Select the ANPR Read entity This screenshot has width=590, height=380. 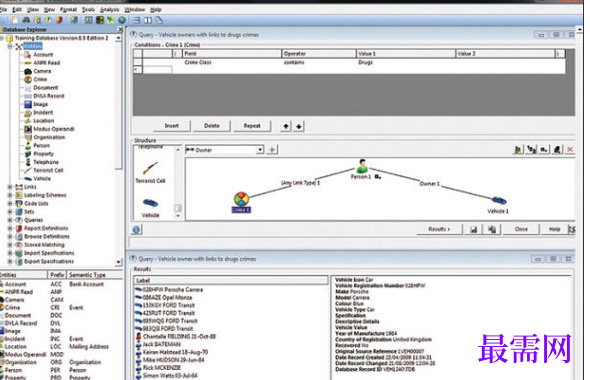[x=46, y=63]
